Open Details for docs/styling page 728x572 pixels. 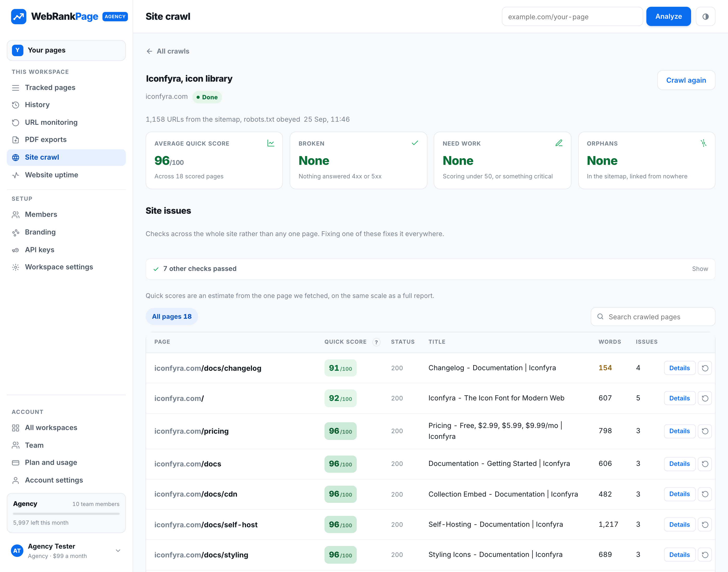pyautogui.click(x=679, y=555)
